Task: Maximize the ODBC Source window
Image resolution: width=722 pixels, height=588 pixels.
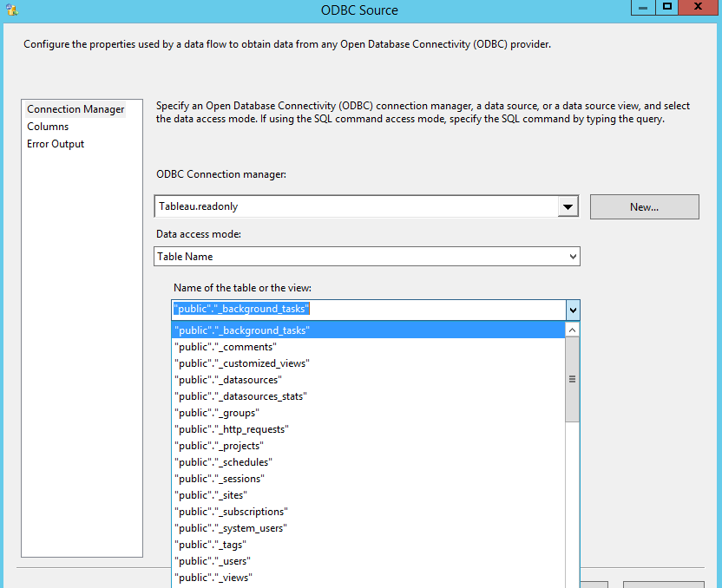Action: pyautogui.click(x=666, y=7)
